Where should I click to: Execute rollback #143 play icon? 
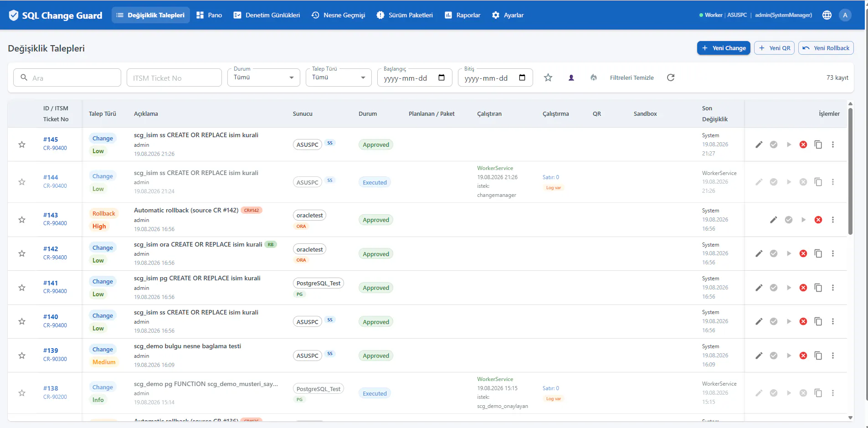pyautogui.click(x=803, y=220)
